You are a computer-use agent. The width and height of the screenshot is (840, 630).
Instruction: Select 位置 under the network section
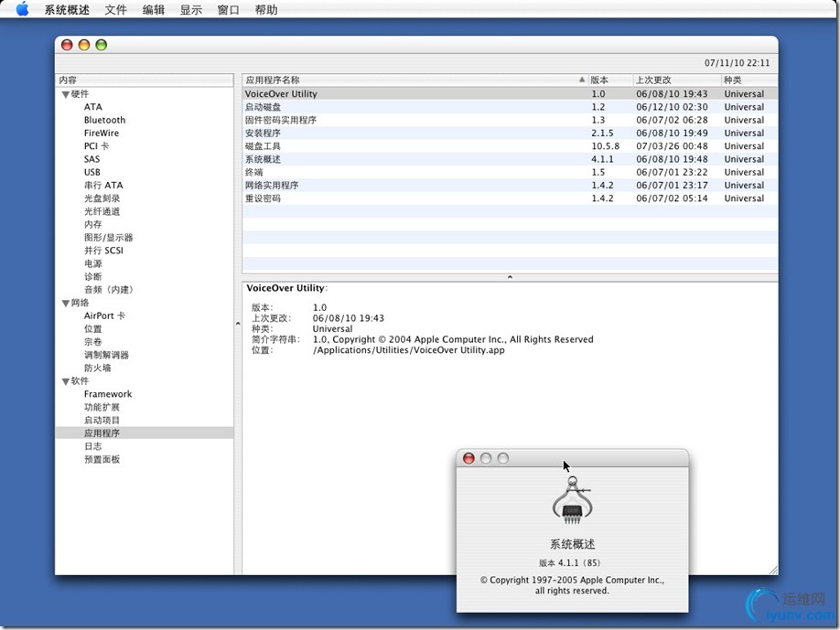point(92,328)
